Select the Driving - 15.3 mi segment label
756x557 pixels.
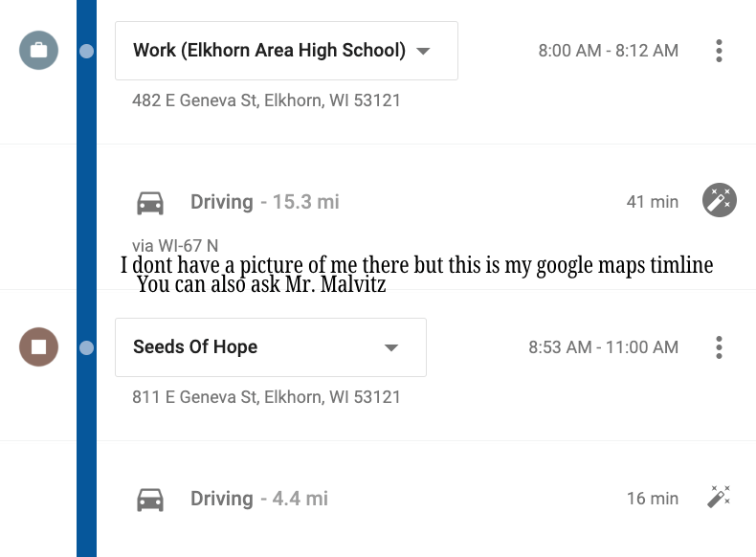tap(264, 202)
